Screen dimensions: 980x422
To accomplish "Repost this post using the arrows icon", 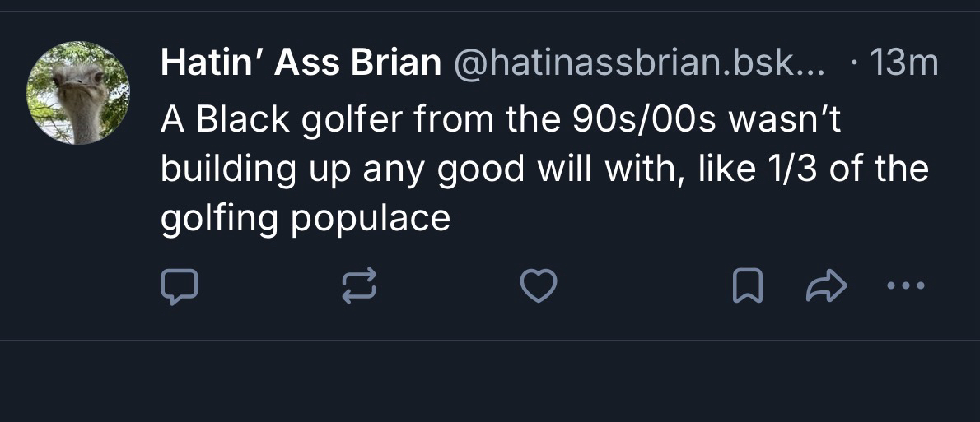I will [359, 286].
